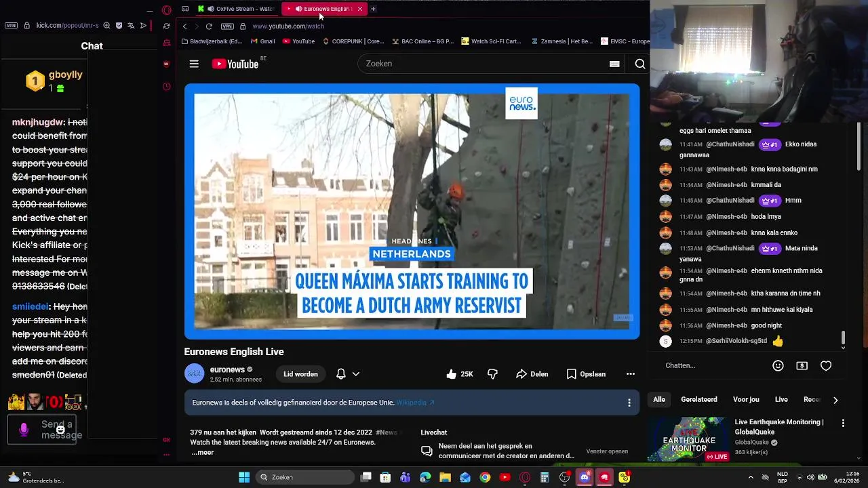Image resolution: width=868 pixels, height=488 pixels.
Task: Open Super Chat dollar icon in chat
Action: pyautogui.click(x=802, y=365)
